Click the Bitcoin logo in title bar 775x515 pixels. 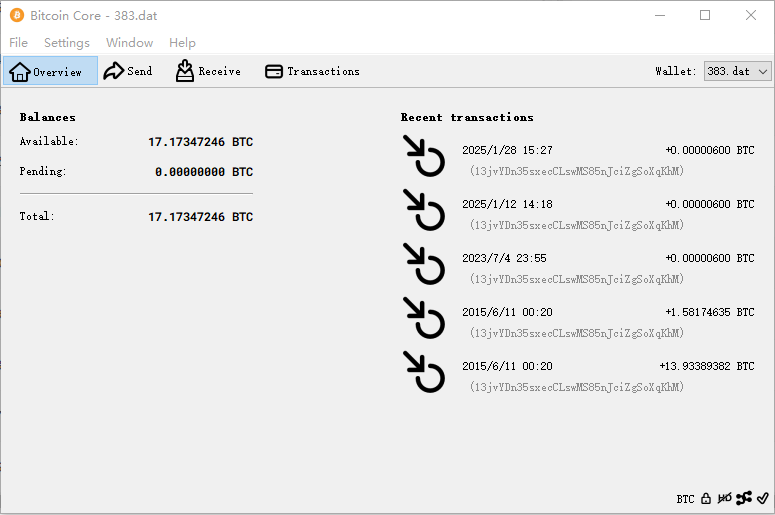click(17, 15)
